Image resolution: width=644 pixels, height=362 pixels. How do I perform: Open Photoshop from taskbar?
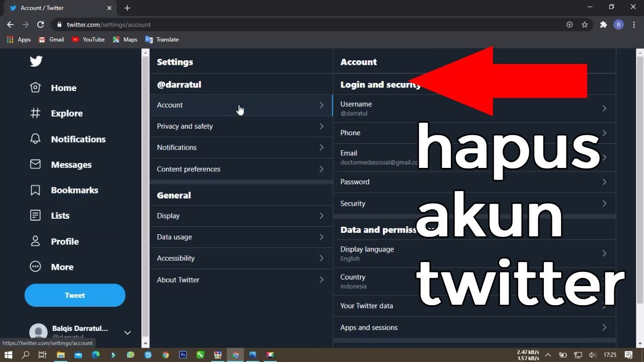click(183, 354)
